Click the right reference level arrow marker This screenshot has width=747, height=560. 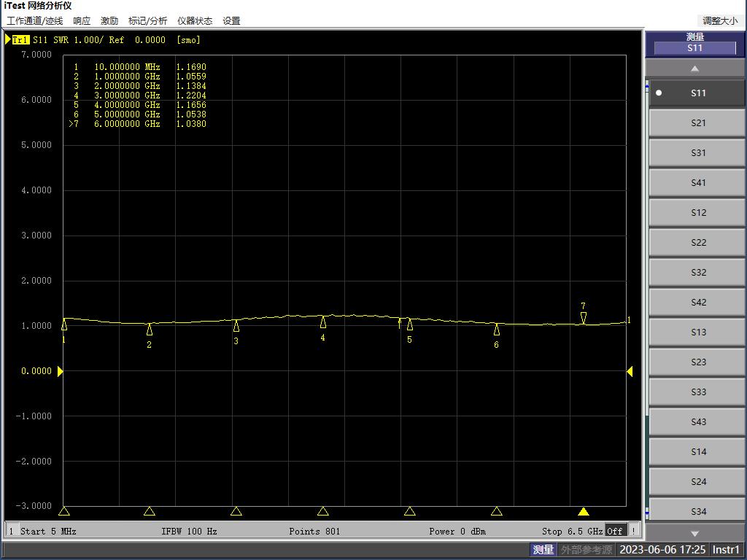(629, 372)
